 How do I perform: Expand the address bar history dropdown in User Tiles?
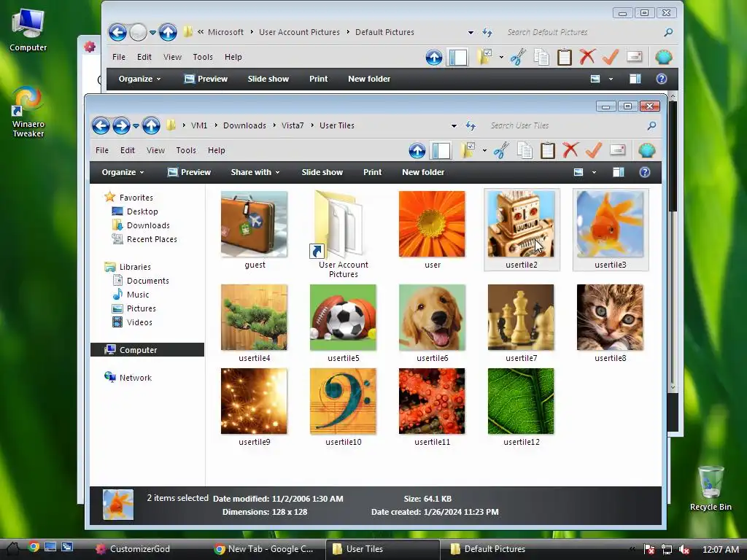click(454, 125)
